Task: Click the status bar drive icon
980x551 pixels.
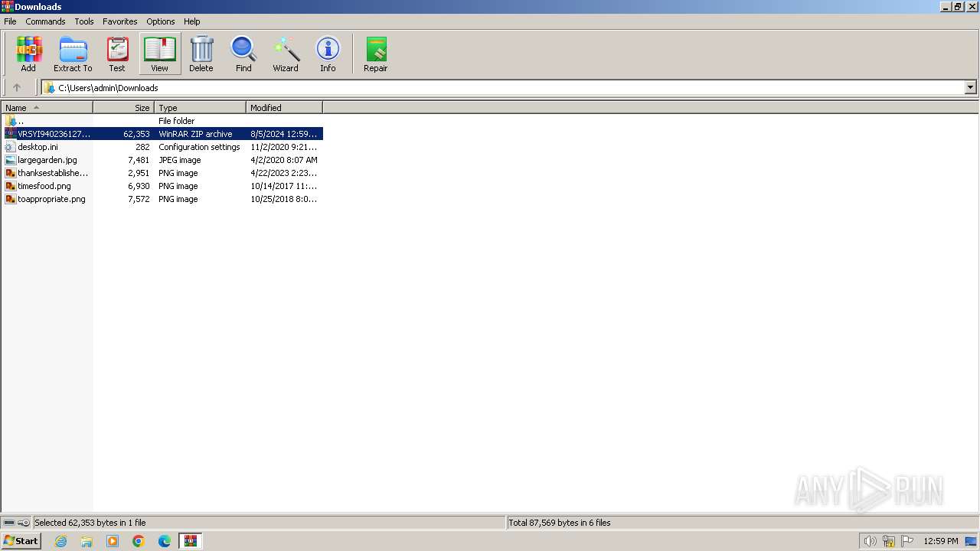Action: point(9,523)
